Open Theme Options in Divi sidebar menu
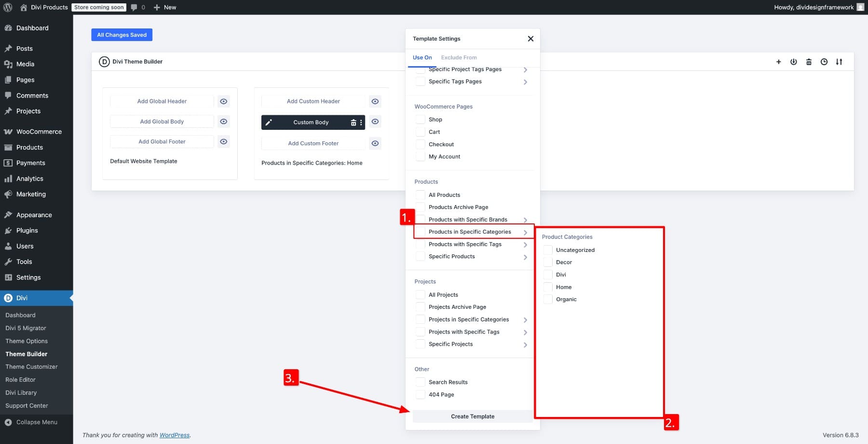868x444 pixels. (27, 341)
